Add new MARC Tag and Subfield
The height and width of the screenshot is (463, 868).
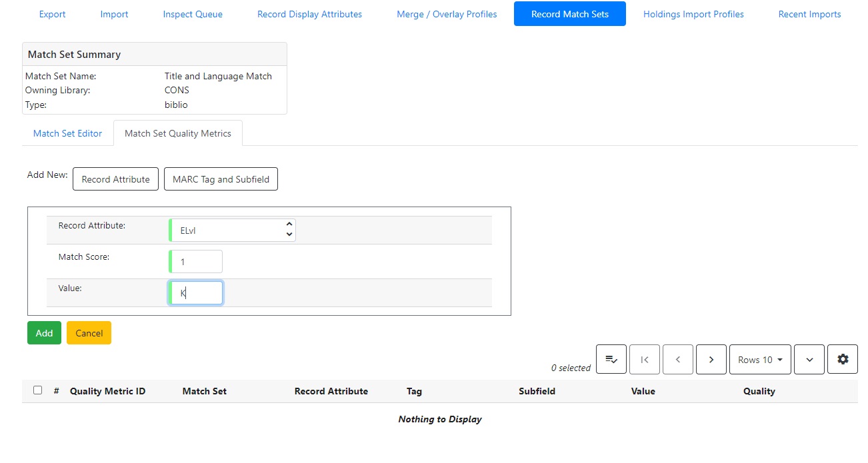(221, 179)
